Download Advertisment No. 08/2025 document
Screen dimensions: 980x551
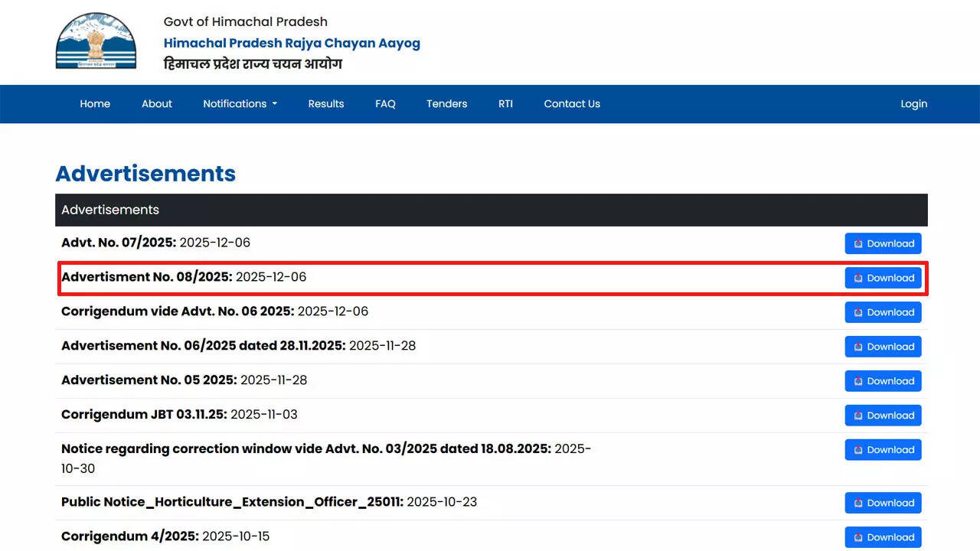(883, 278)
